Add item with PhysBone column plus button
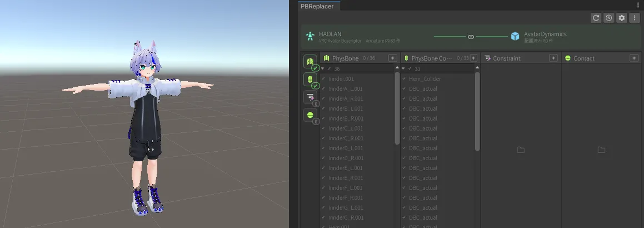 click(x=393, y=58)
